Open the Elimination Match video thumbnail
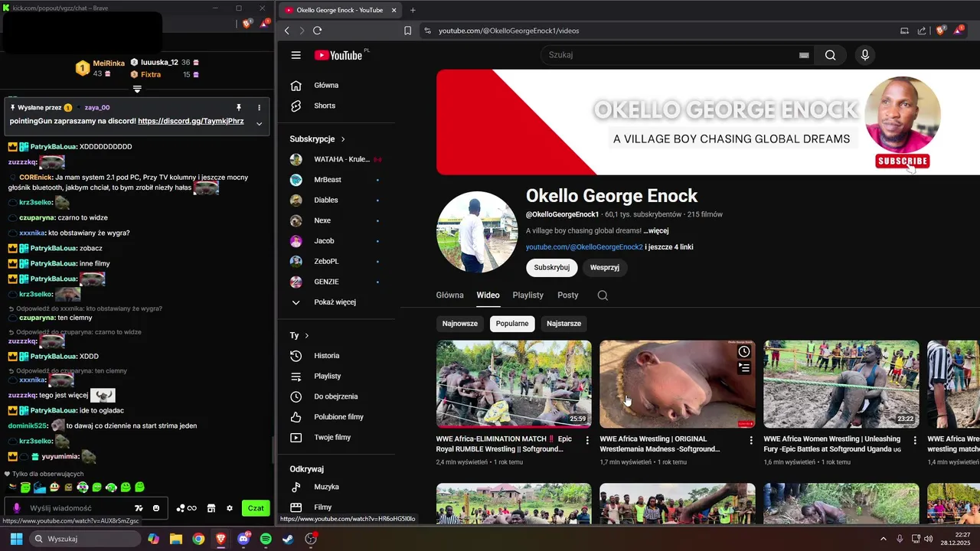Image resolution: width=980 pixels, height=551 pixels. tap(514, 384)
